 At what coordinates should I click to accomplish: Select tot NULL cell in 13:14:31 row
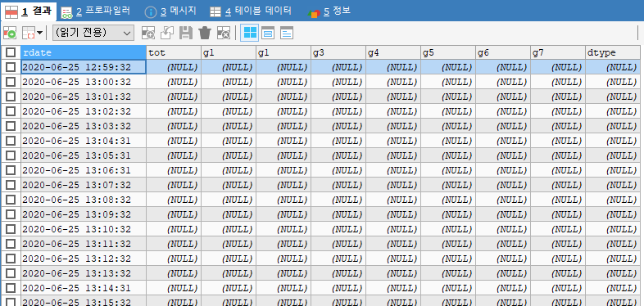[x=174, y=288]
